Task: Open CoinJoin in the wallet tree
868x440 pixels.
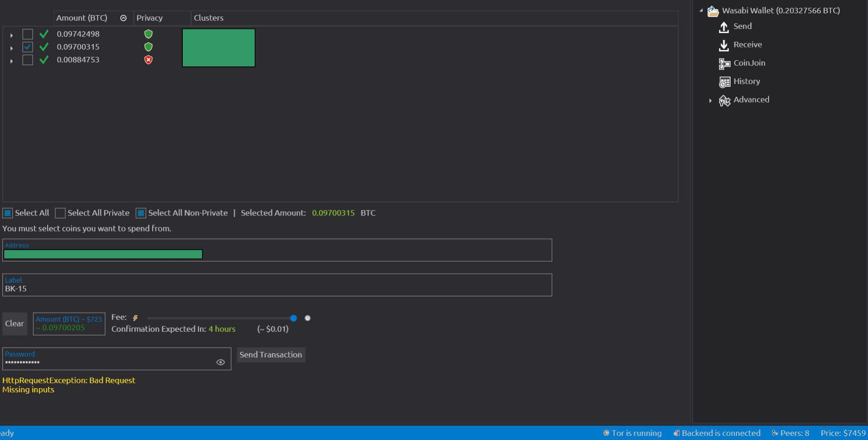Action: coord(749,63)
